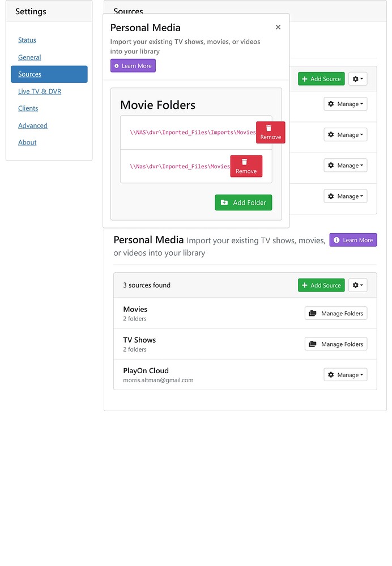Image resolution: width=392 pixels, height=566 pixels.
Task: Expand the Manage dropdown for PlayOn Cloud
Action: 345,375
